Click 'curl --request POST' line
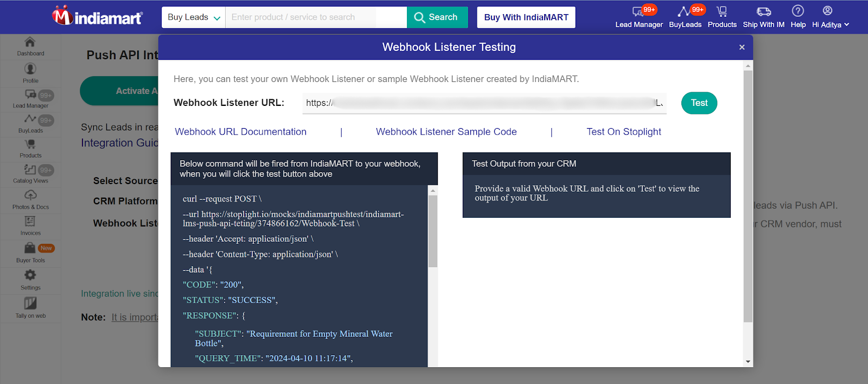Image resolution: width=868 pixels, height=384 pixels. tap(222, 199)
